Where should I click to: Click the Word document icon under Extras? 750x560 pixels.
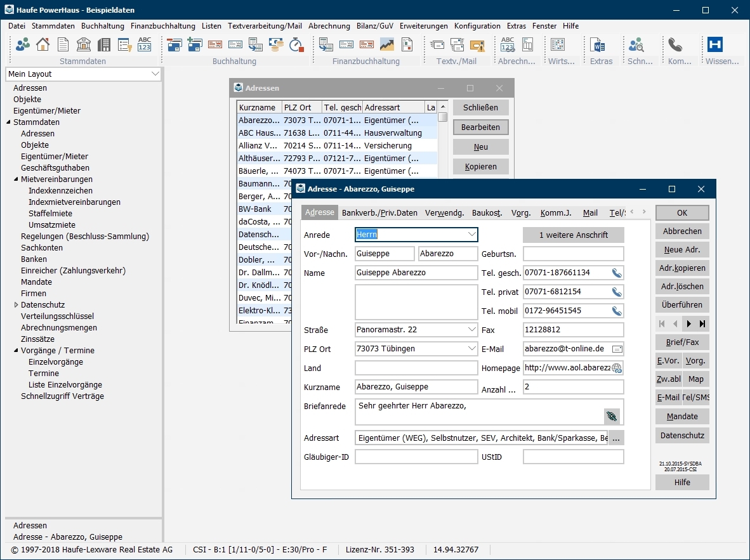click(597, 44)
